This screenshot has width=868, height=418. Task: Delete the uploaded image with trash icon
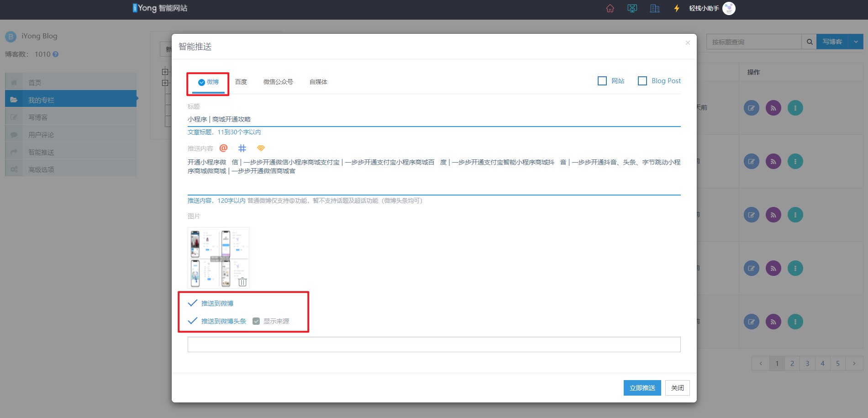click(242, 282)
